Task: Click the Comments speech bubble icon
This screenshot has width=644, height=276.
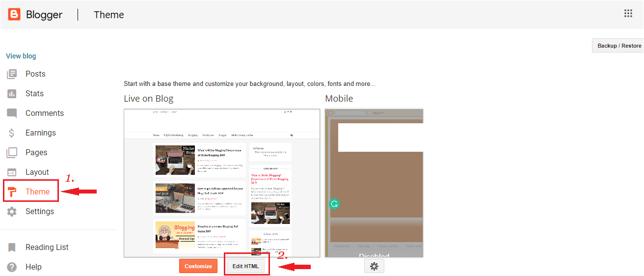Action: (12, 113)
